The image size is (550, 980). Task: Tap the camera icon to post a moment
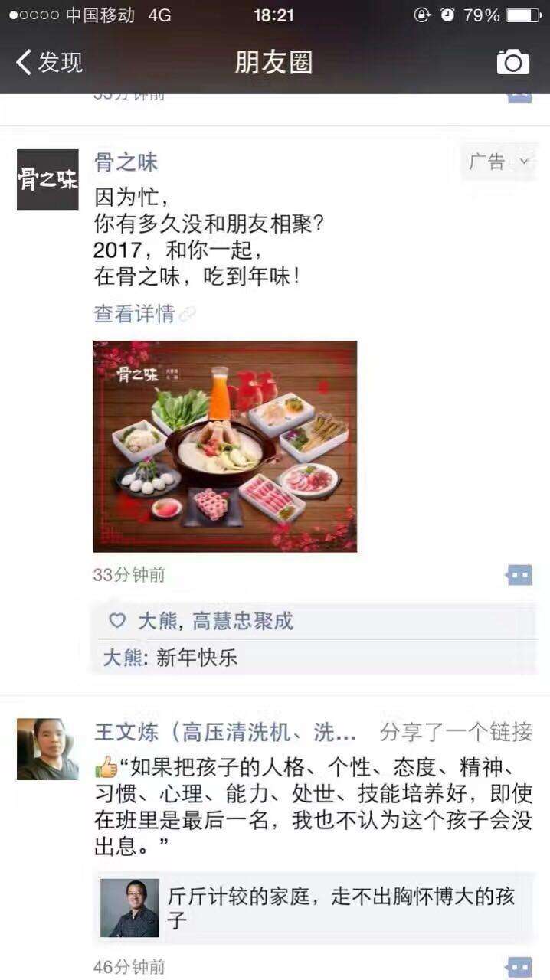(x=513, y=62)
